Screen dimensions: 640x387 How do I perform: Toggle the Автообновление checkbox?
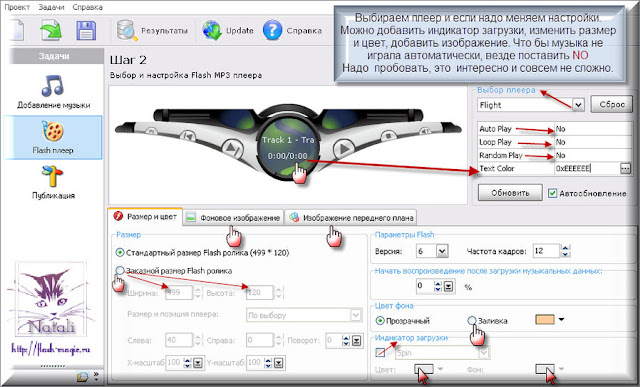[552, 193]
